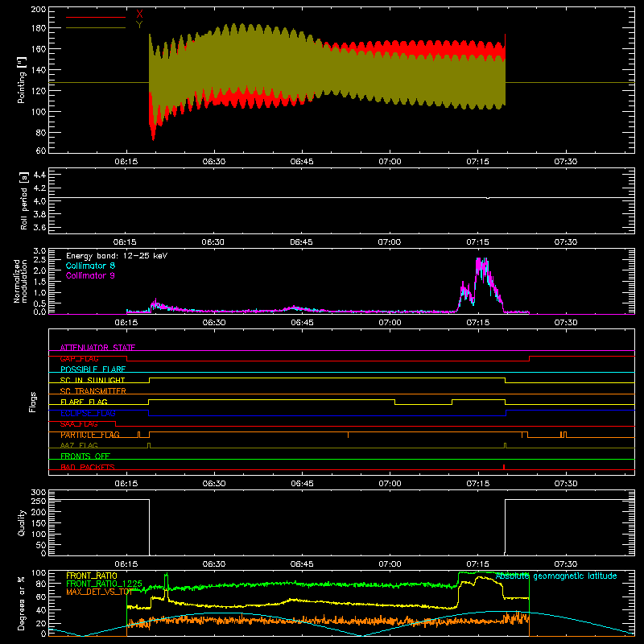Click the '3.0' tick on the modulation axis
Image resolution: width=644 pixels, height=644 pixels.
[39, 251]
